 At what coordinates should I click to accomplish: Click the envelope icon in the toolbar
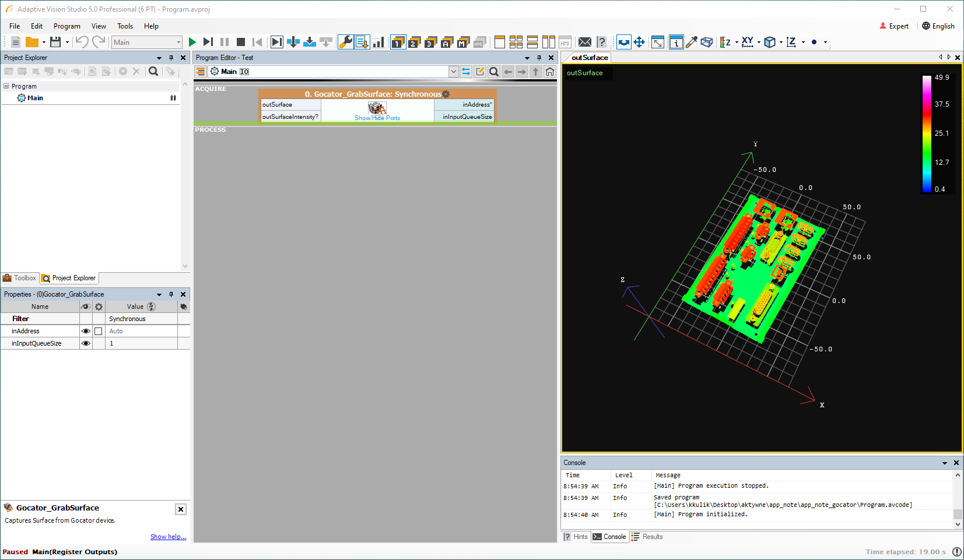tap(584, 42)
